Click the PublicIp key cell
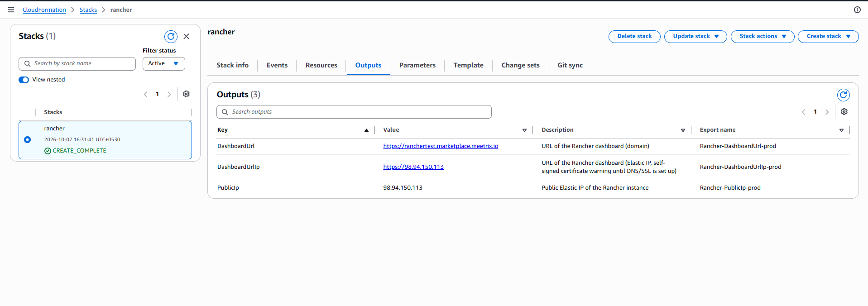This screenshot has height=306, width=868. pyautogui.click(x=228, y=188)
